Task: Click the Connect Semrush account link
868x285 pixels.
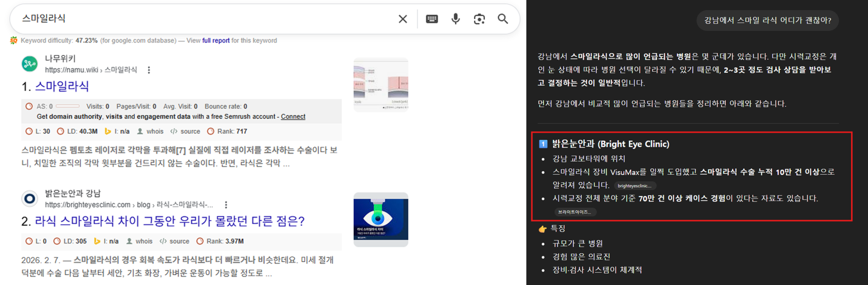Action: [293, 117]
